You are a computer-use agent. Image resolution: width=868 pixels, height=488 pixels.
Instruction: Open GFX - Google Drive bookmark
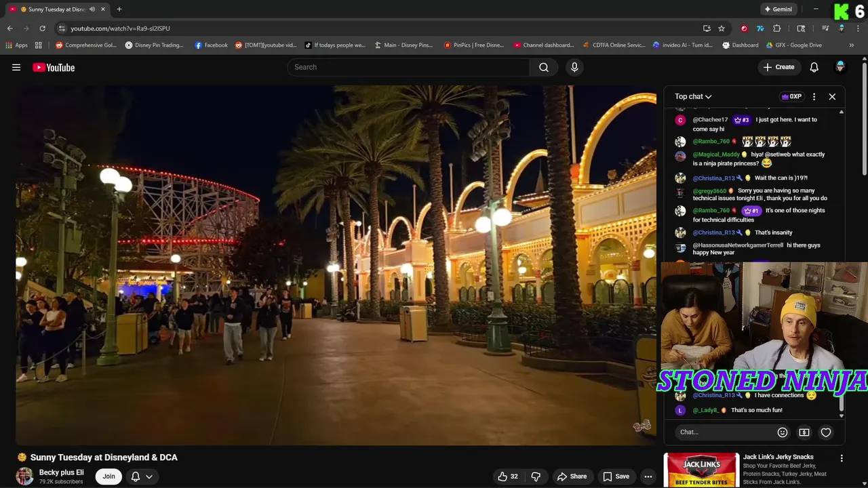(x=793, y=45)
